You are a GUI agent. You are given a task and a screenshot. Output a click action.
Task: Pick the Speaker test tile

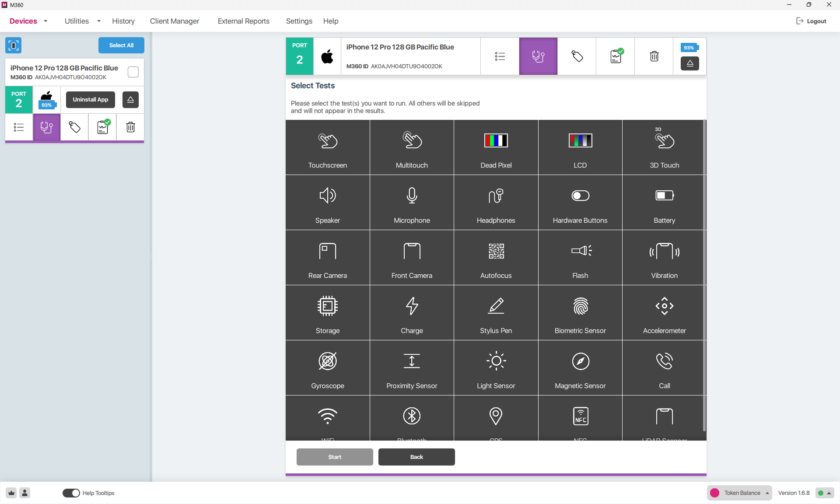point(328,203)
